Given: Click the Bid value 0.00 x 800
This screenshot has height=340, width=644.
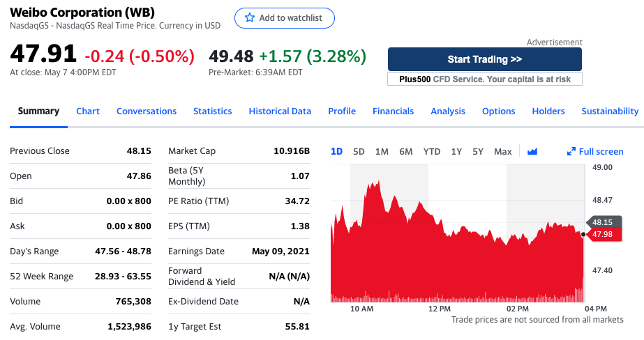Looking at the screenshot, I should point(129,201).
